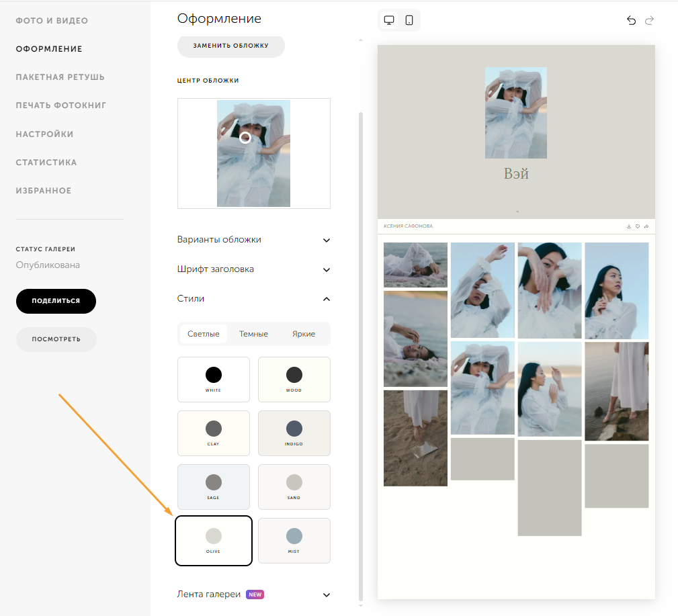Click the Опубликована gallery status text
This screenshot has height=616, width=678.
tap(48, 265)
